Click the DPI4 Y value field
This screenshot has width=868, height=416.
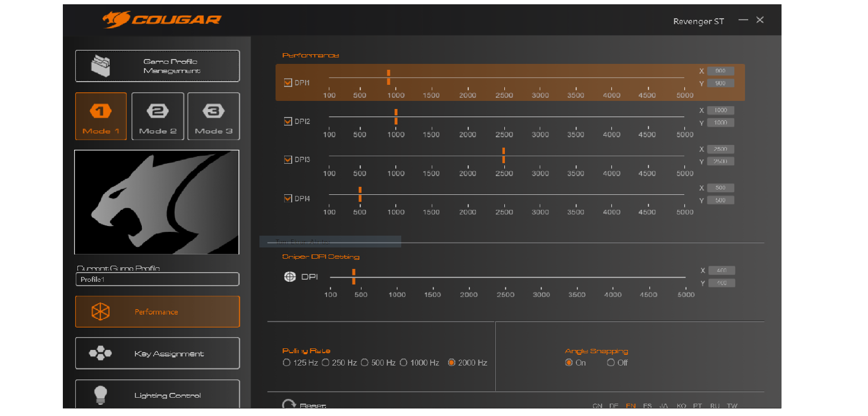[x=721, y=200]
